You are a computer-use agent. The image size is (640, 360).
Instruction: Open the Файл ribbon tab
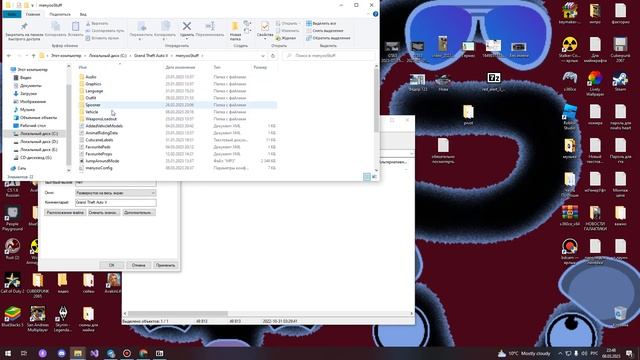[x=11, y=14]
